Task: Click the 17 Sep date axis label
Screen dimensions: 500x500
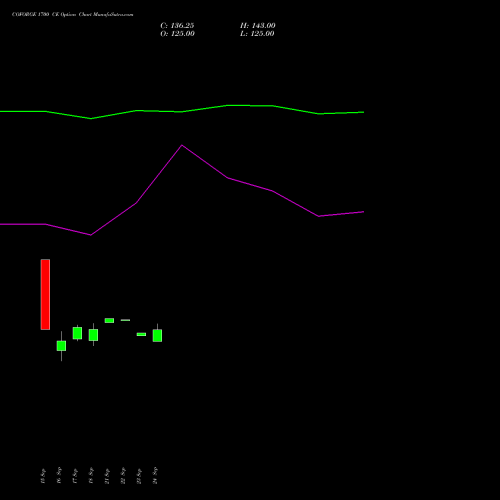Action: pos(75,476)
